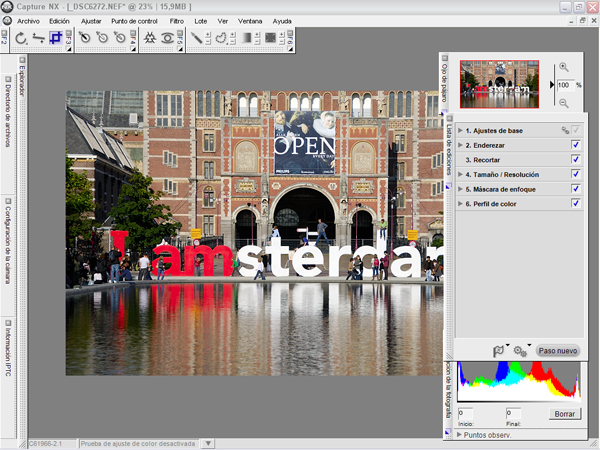The height and width of the screenshot is (450, 600).
Task: Click the link icon on Ajustes de base
Action: coord(565,130)
